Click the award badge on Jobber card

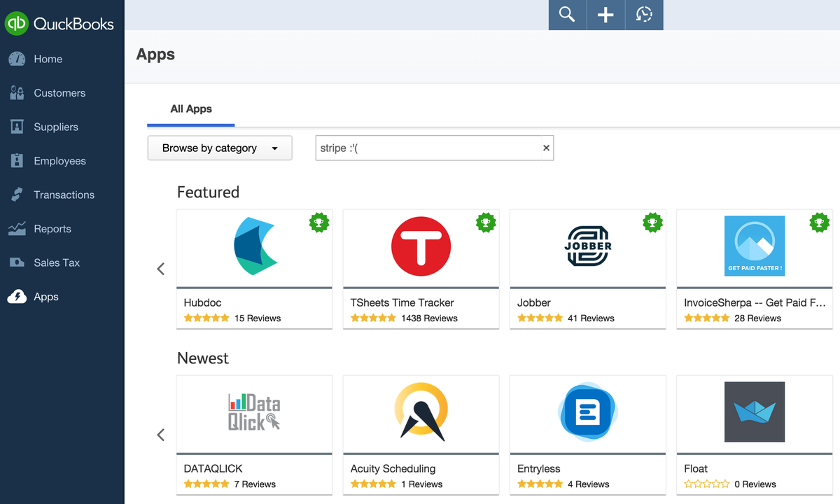(652, 223)
